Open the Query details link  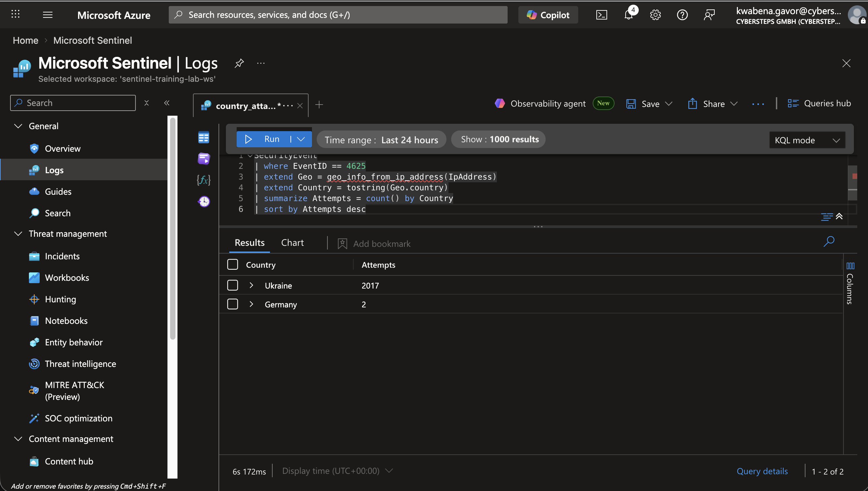pyautogui.click(x=762, y=471)
